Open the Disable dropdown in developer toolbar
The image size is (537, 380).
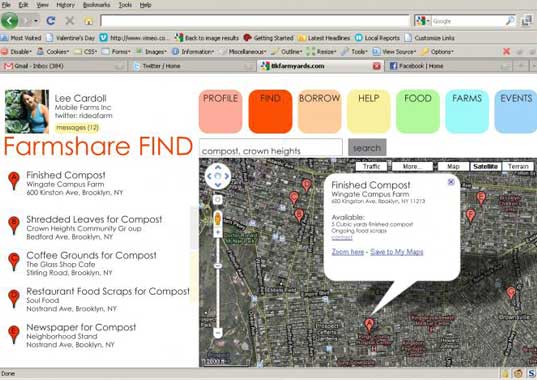point(16,52)
